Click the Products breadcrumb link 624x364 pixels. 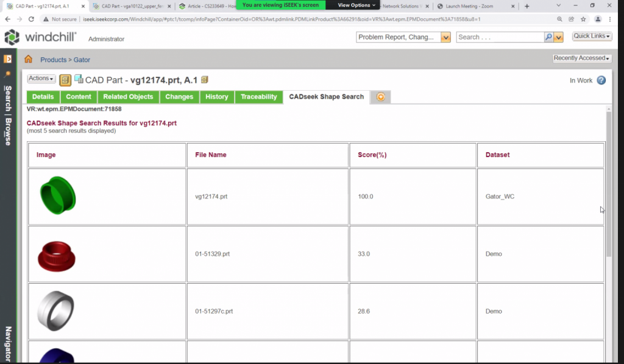tap(53, 60)
